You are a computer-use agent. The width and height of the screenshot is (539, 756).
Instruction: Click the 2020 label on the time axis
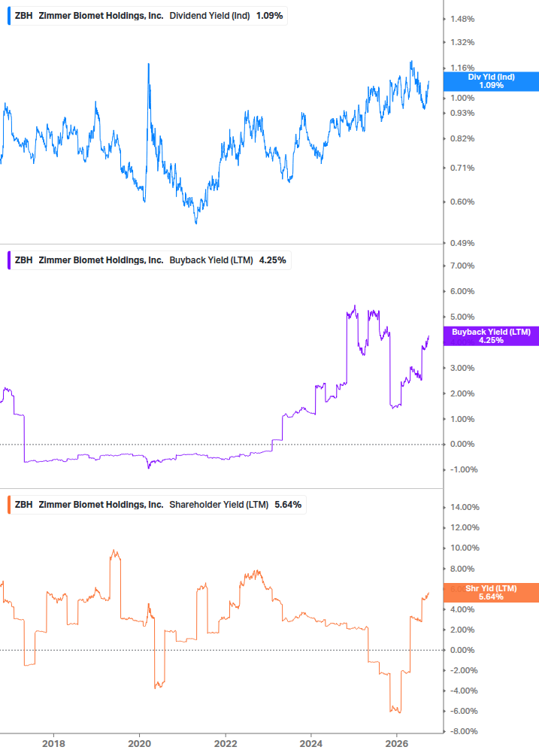(139, 743)
